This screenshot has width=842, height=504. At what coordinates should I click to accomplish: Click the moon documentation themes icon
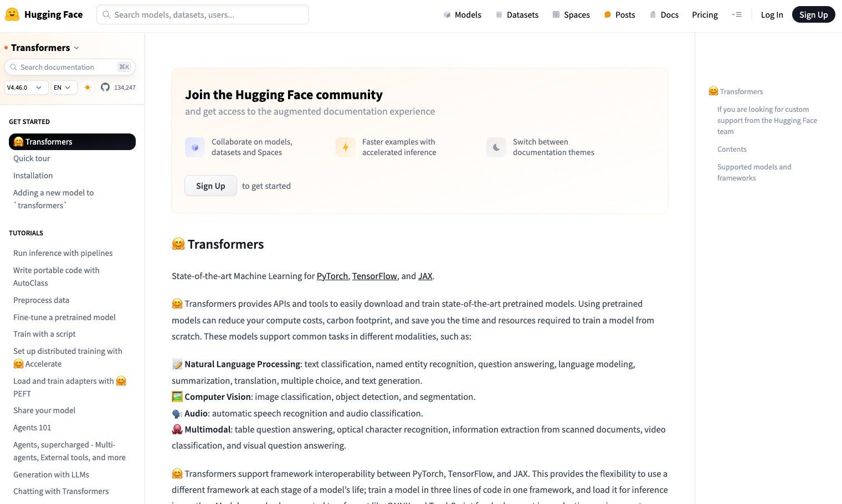click(x=496, y=147)
